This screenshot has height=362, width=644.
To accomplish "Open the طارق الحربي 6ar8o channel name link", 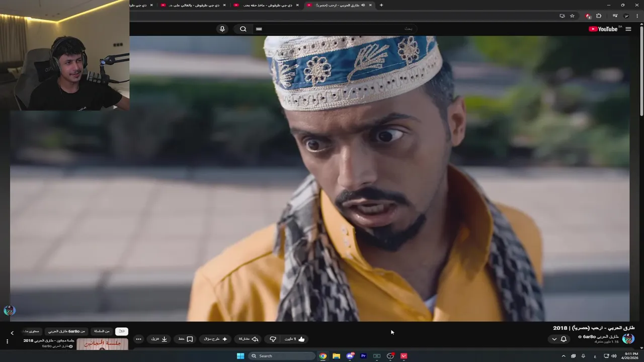I will [601, 337].
